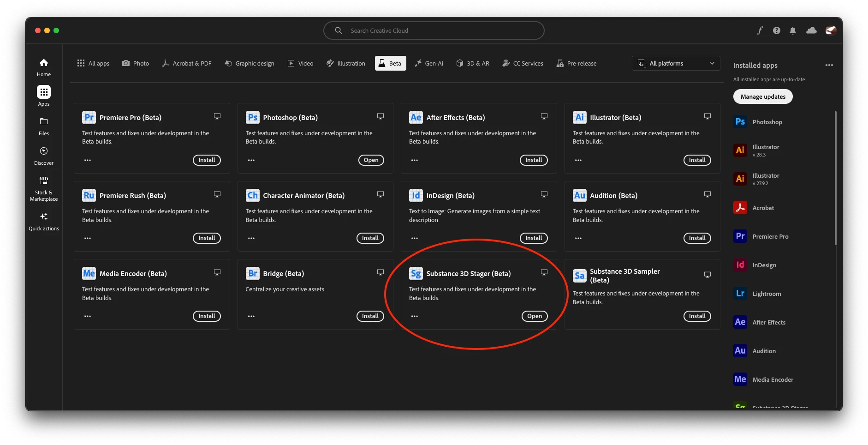The image size is (868, 445).
Task: Open the Files sidebar section
Action: click(x=44, y=126)
